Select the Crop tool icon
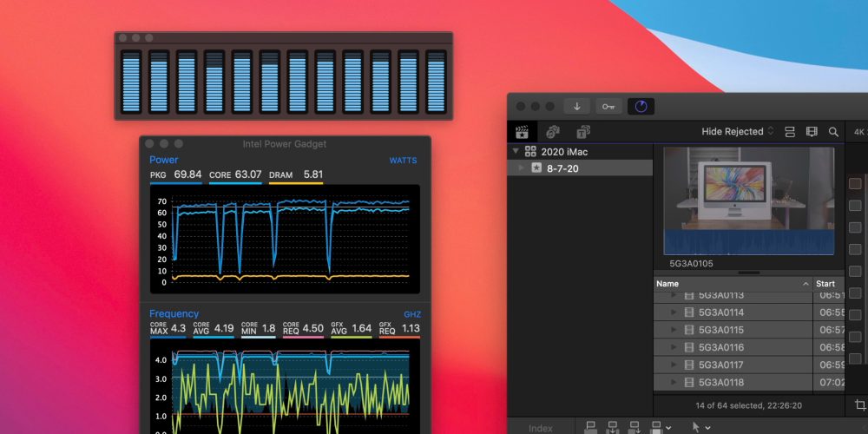Image resolution: width=868 pixels, height=434 pixels. pyautogui.click(x=860, y=404)
